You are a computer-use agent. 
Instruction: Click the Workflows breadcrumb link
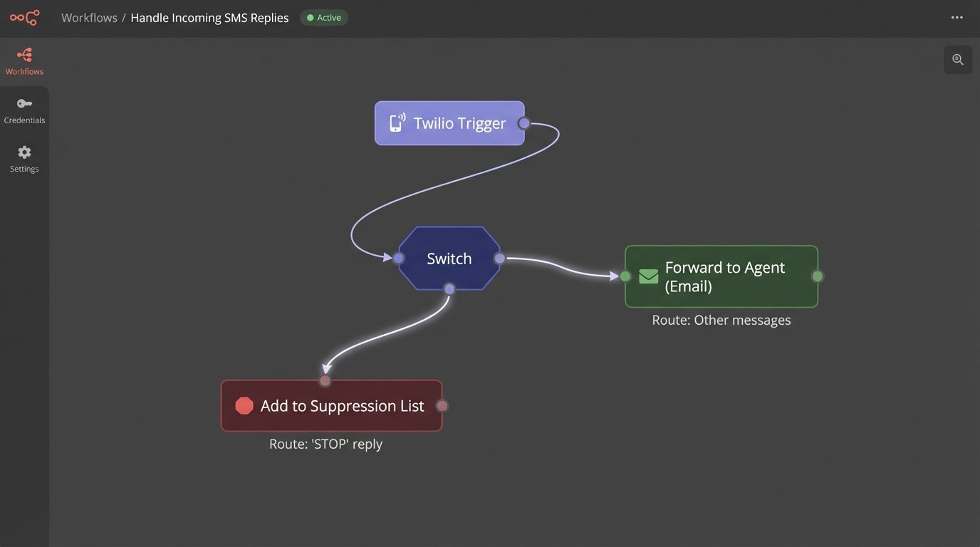89,18
